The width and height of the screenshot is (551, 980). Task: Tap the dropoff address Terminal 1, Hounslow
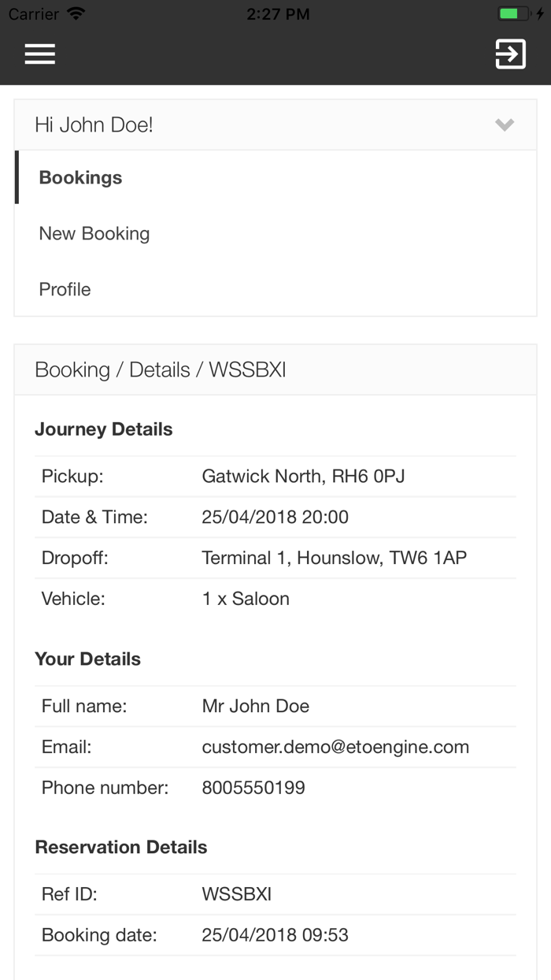[x=334, y=558]
